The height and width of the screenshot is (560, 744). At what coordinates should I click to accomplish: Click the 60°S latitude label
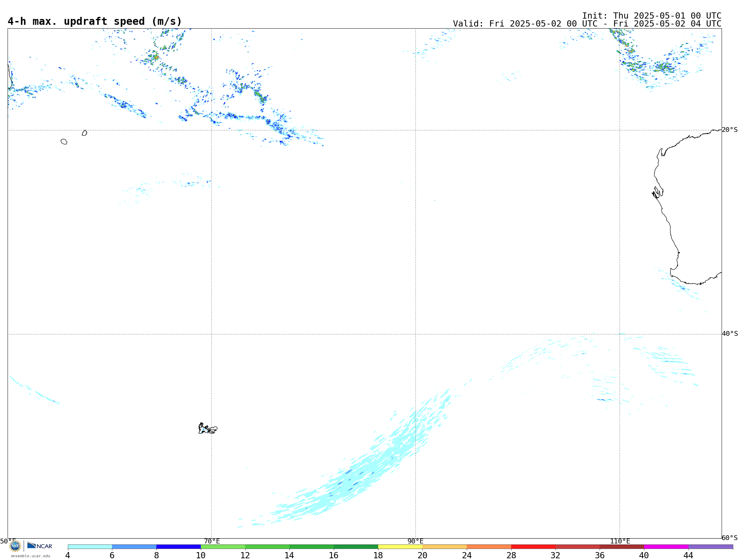(x=730, y=538)
